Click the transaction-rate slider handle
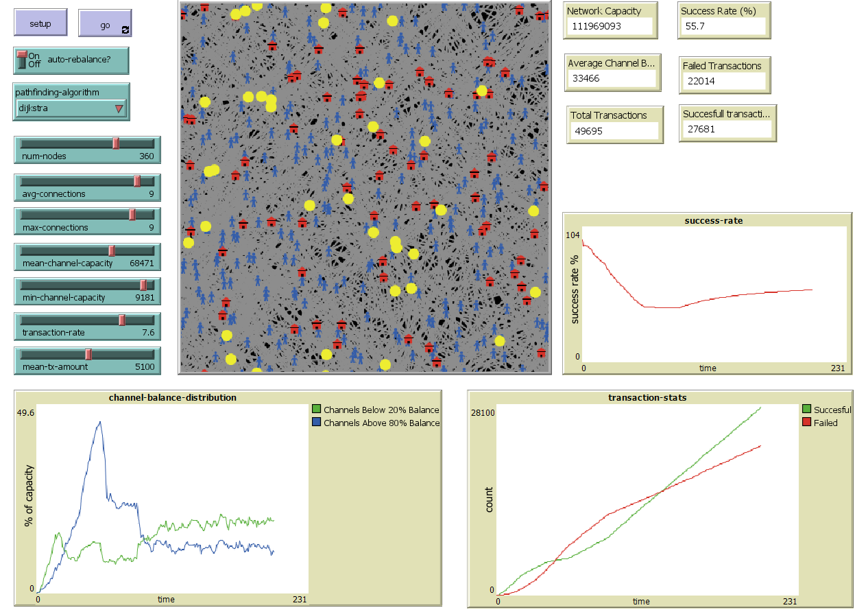 coord(122,320)
